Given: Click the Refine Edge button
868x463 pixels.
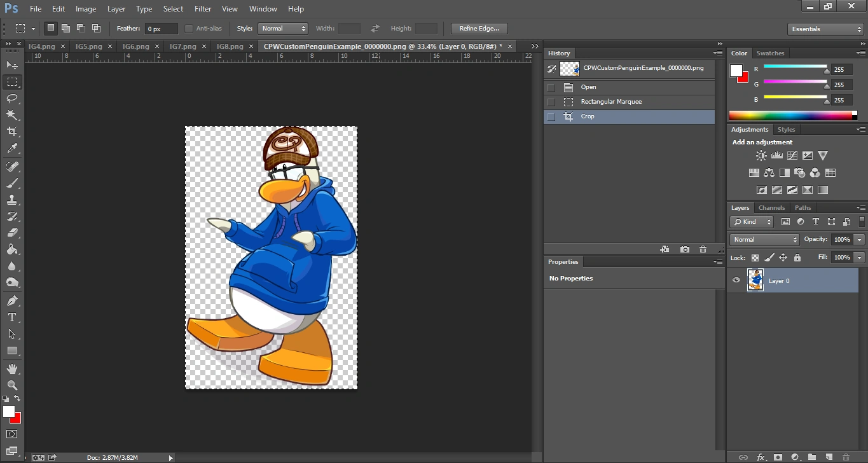Looking at the screenshot, I should (479, 29).
